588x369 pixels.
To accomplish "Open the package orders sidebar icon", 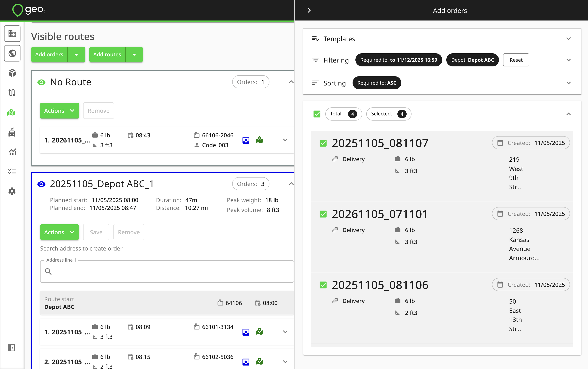I will (x=12, y=73).
